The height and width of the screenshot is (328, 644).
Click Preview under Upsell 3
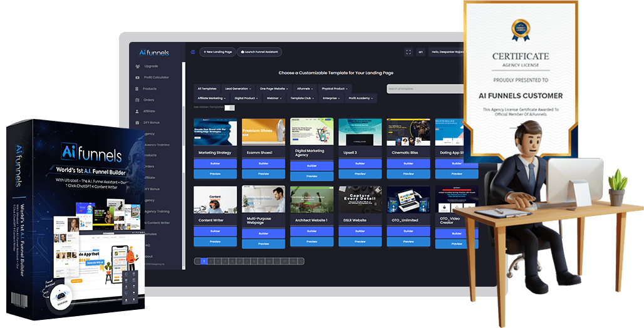(360, 173)
